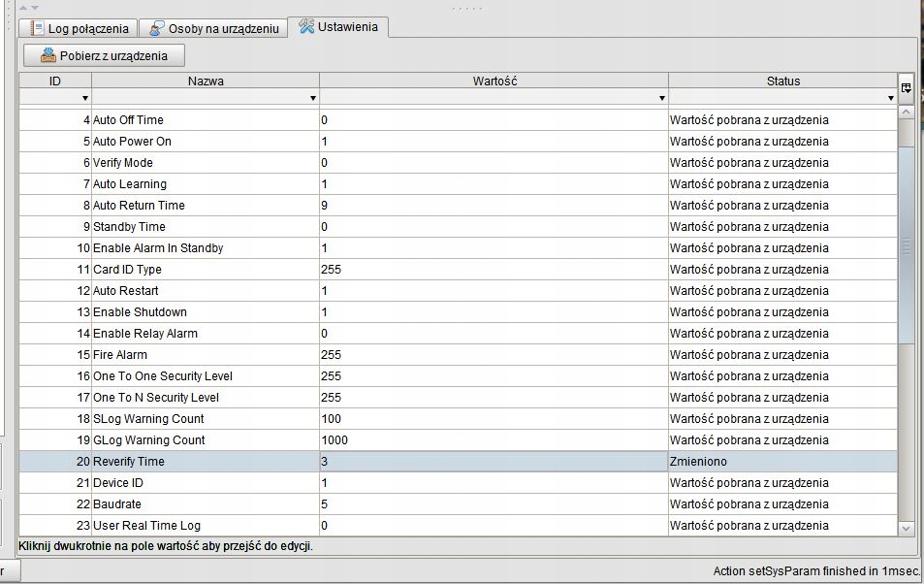Click the Status column header
Image resolution: width=924 pixels, height=584 pixels.
[782, 81]
